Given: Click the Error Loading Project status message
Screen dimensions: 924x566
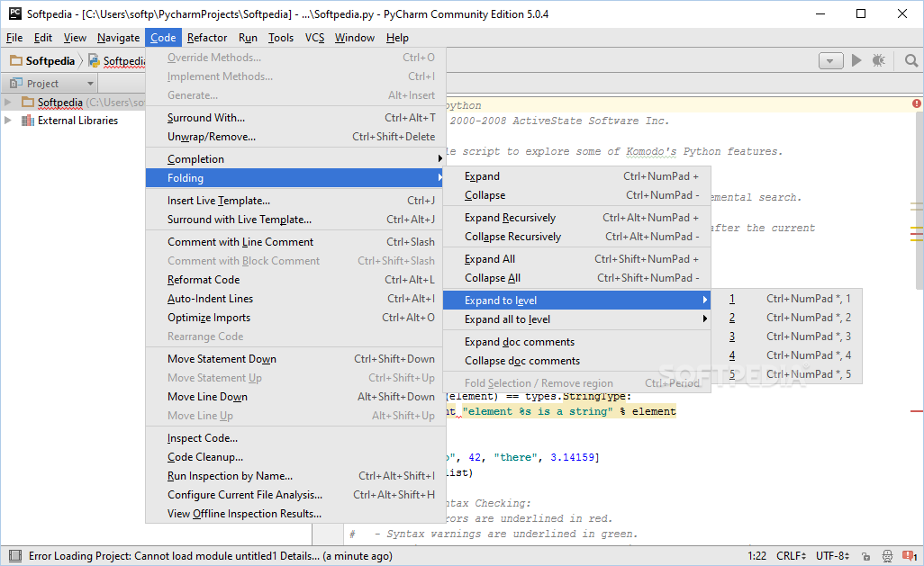Looking at the screenshot, I should pyautogui.click(x=211, y=555).
